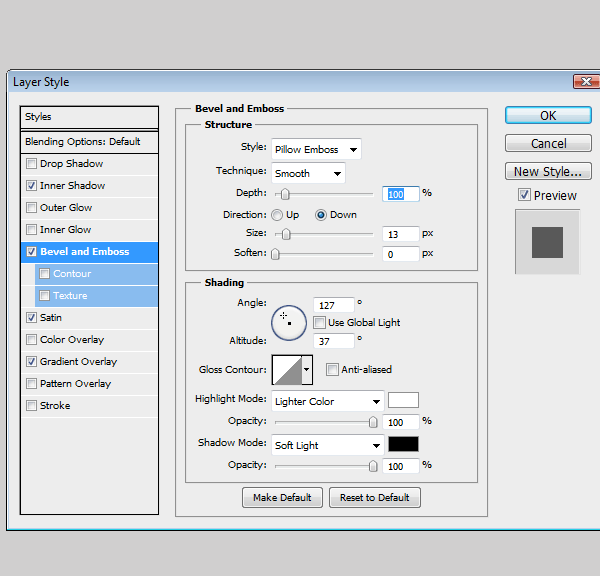Uncheck the Inner Shadow checkbox
The width and height of the screenshot is (600, 576).
coord(31,186)
